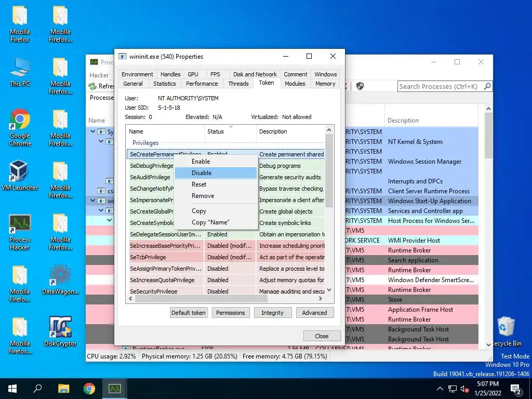This screenshot has height=399, width=532.
Task: Open the first Mozilla Firefox desktop folder
Action: point(20,24)
